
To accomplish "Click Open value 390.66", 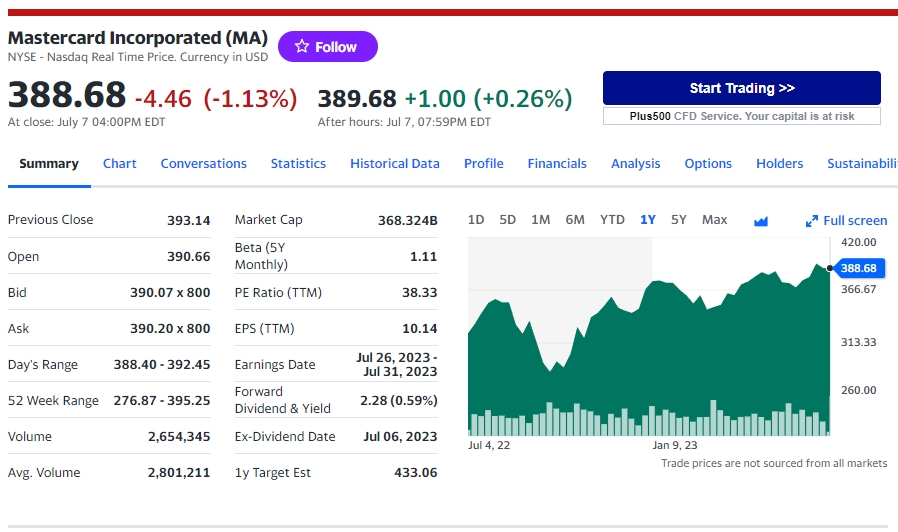I will pos(188,257).
